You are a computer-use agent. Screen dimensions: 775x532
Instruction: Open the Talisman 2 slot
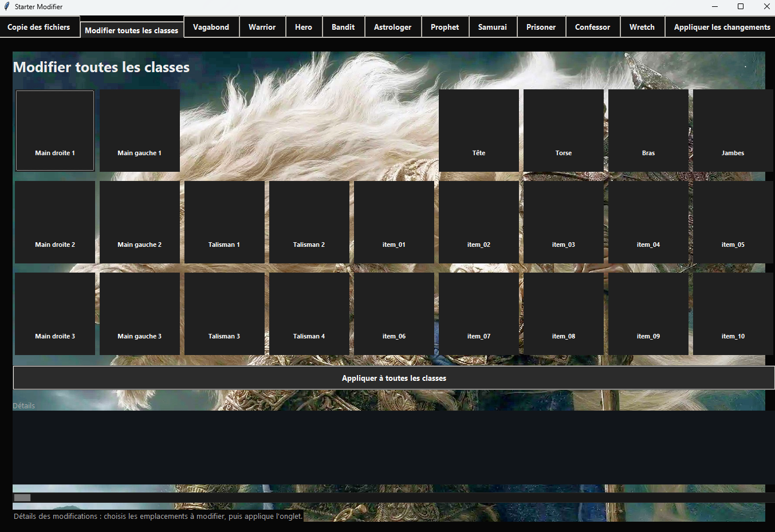coord(309,222)
